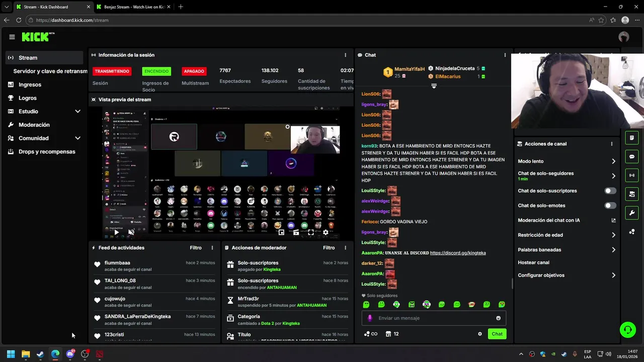This screenshot has width=644, height=362.
Task: Play the stream preview video
Action: click(117, 232)
